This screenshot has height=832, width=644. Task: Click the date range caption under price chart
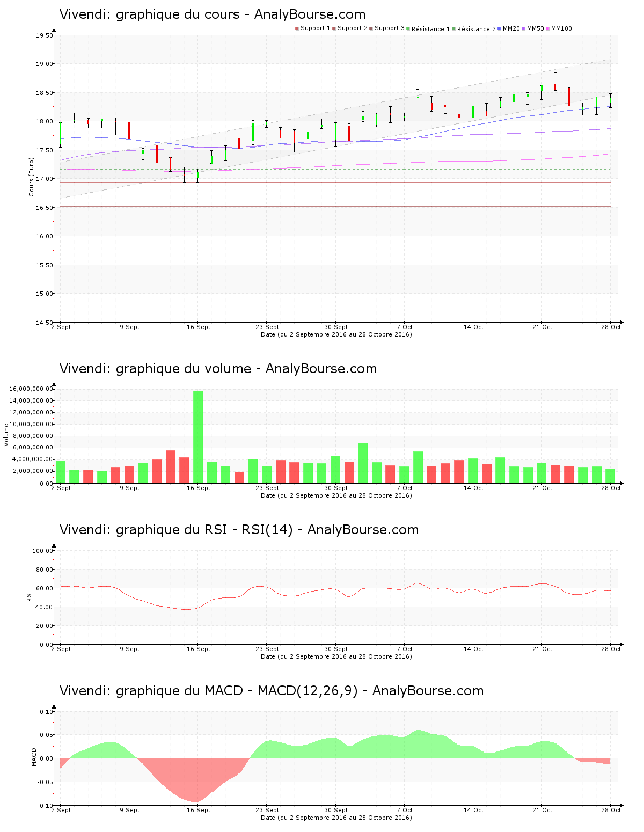336,334
